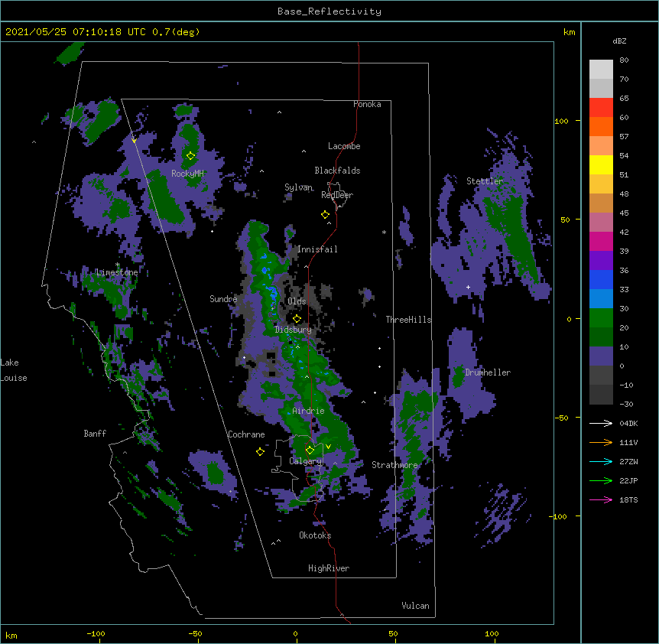The width and height of the screenshot is (659, 644).
Task: Click the Vulcan label
Action: tap(415, 606)
